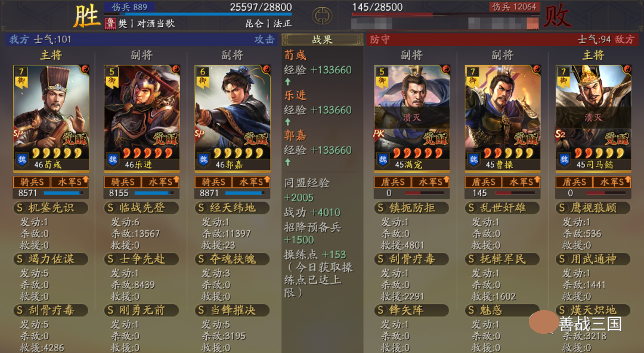
Task: Click the blue troop bar beside 8571
Action: point(63,193)
